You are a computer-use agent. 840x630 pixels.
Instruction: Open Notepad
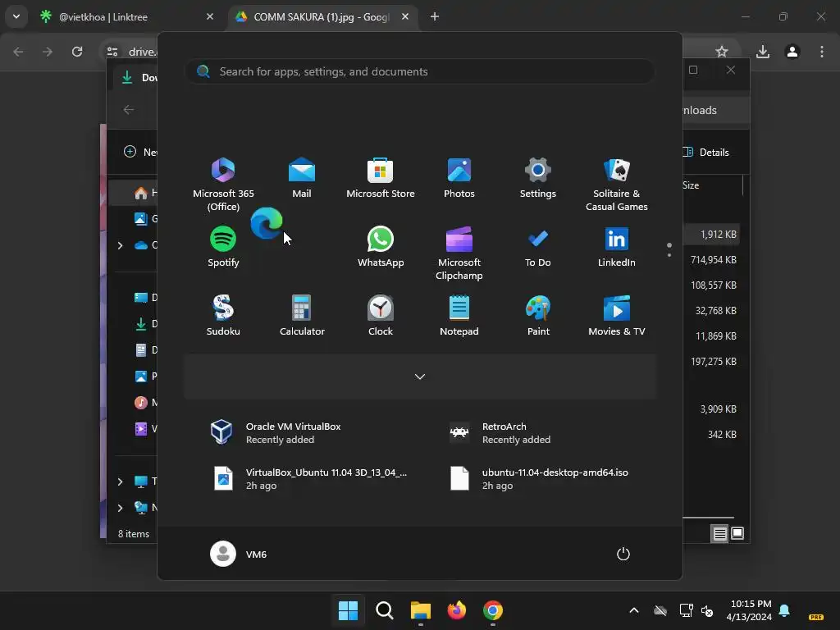(459, 316)
